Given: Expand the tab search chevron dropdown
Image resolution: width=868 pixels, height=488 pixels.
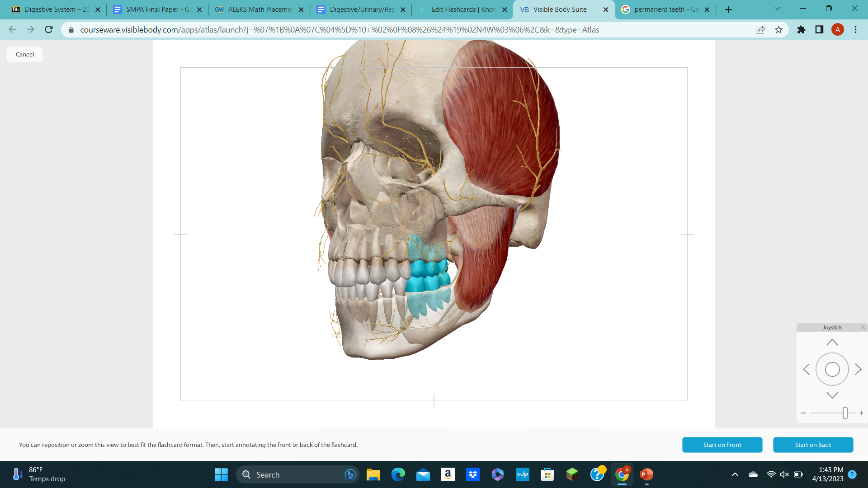Looking at the screenshot, I should click(777, 8).
